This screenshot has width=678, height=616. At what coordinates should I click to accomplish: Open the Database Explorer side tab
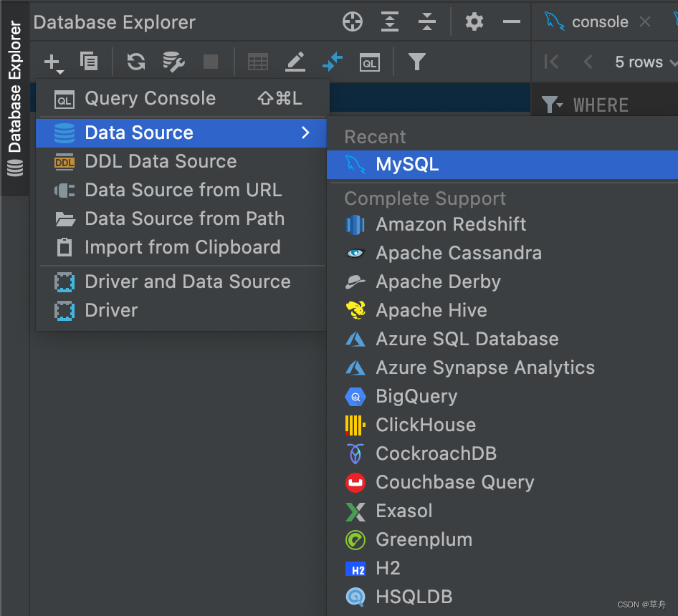[x=14, y=98]
